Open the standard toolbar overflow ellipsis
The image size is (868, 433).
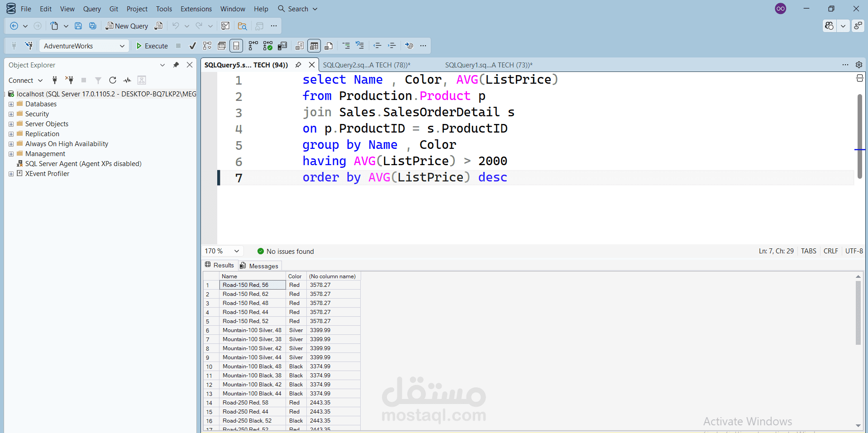[274, 26]
